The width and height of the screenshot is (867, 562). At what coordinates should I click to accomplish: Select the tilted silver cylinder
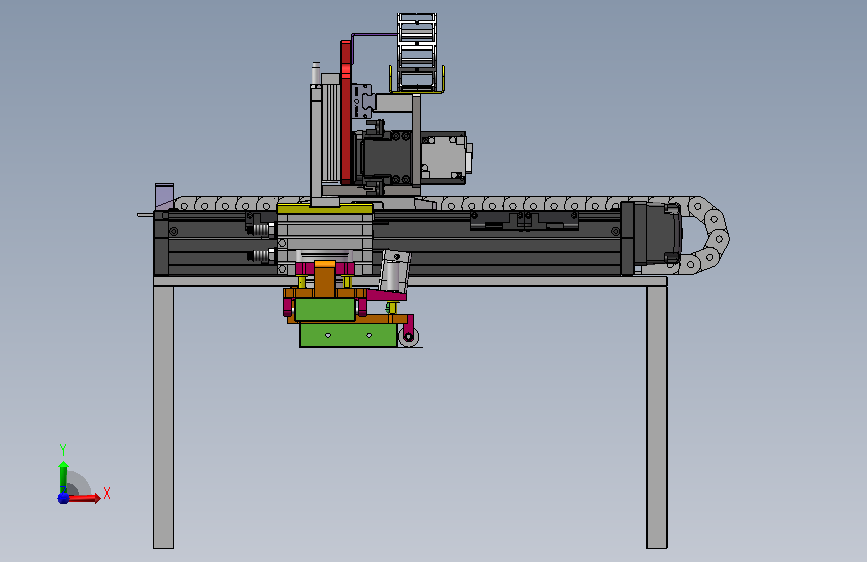coord(395,271)
